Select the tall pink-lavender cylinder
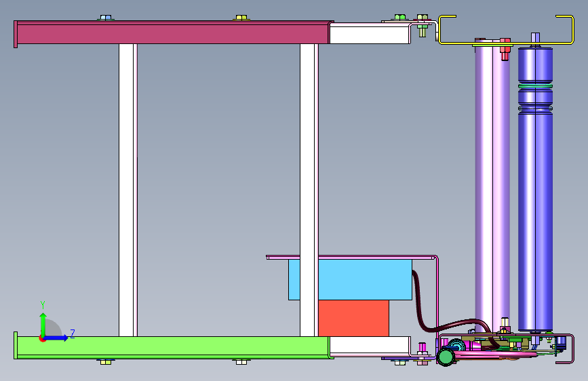Screen dimensions: 588x381 (492, 188)
